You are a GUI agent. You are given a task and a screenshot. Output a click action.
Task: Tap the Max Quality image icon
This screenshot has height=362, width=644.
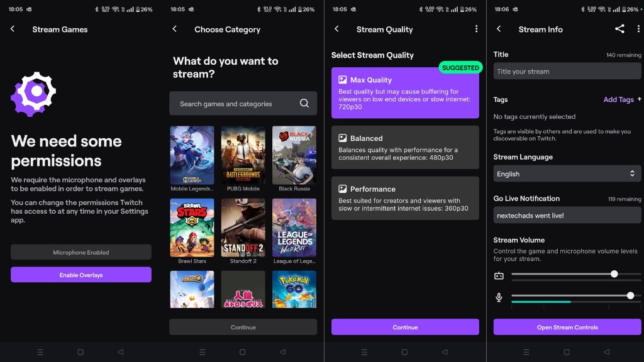point(343,80)
